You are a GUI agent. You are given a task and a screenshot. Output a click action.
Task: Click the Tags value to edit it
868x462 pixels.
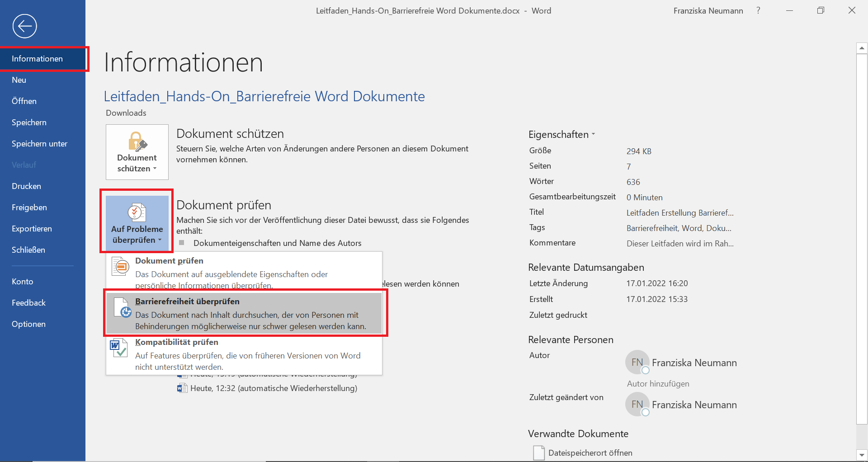point(679,228)
